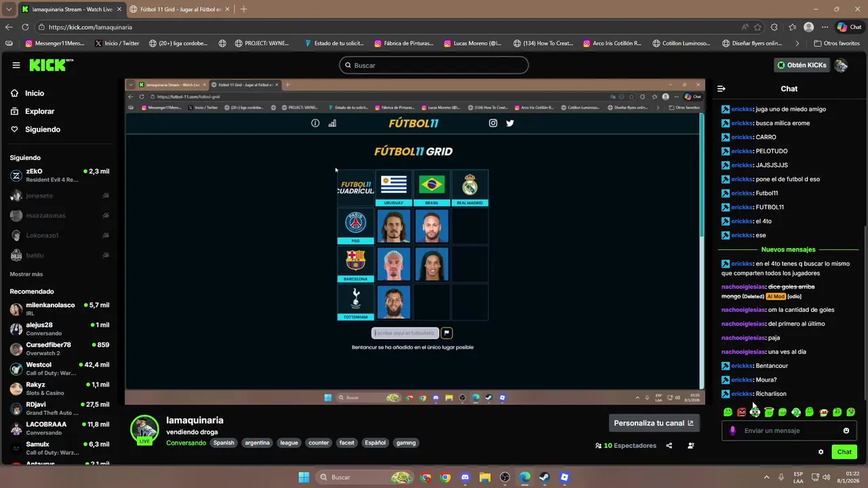The image size is (868, 488).
Task: Open the Spanish tag
Action: [x=224, y=443]
